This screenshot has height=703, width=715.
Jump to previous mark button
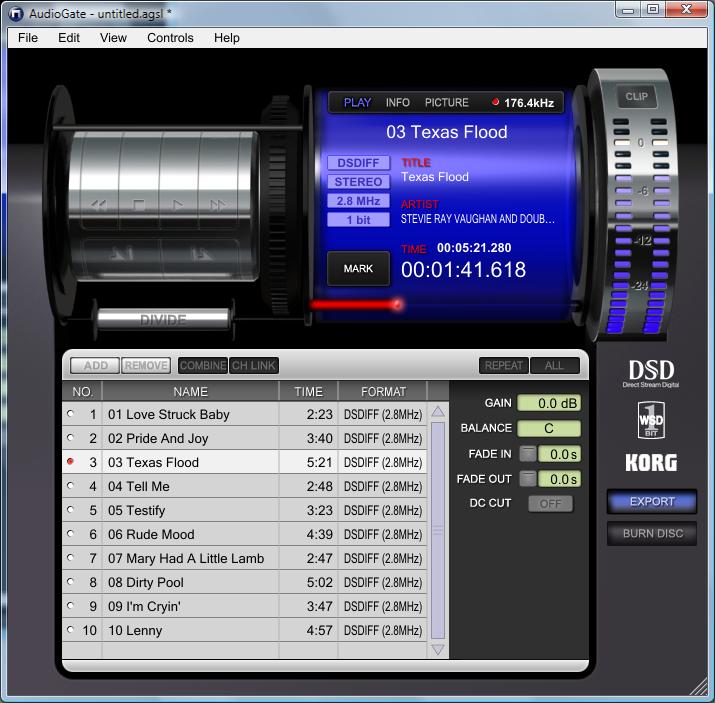121,254
